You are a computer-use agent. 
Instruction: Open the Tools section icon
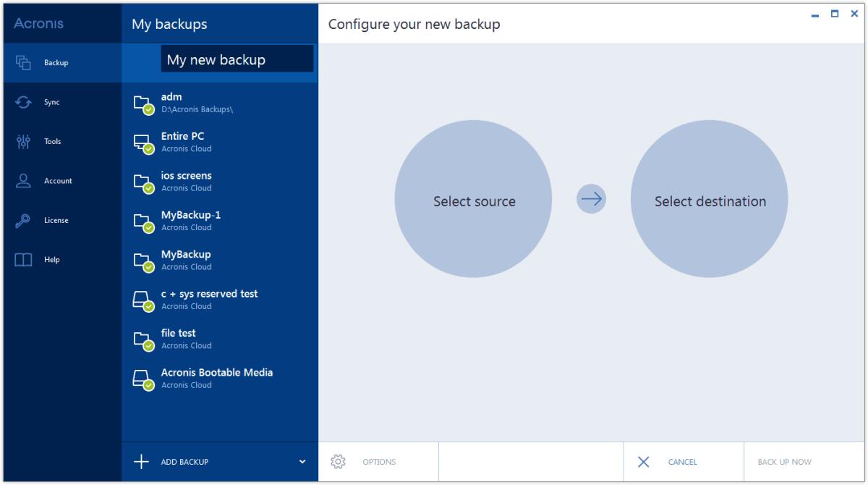point(23,141)
